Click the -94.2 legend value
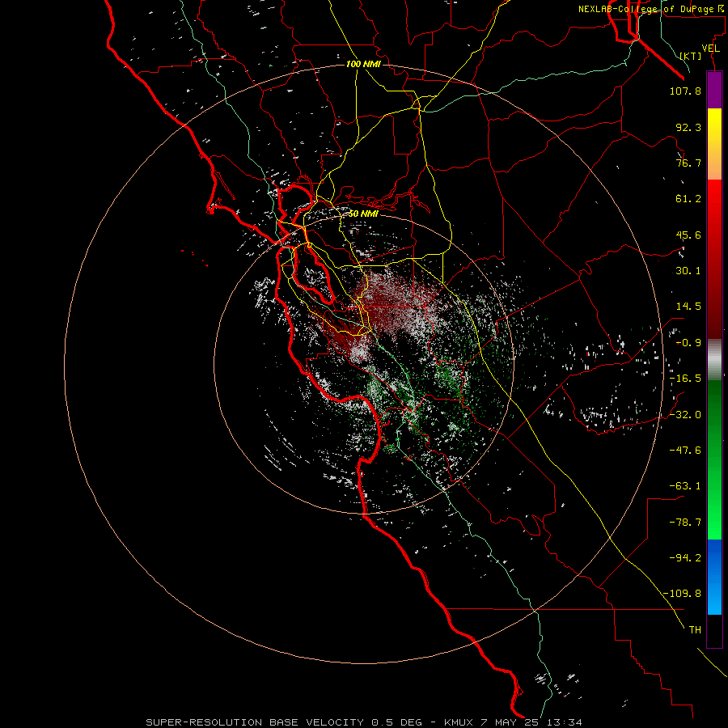Screen dimensions: 728x728 685,557
